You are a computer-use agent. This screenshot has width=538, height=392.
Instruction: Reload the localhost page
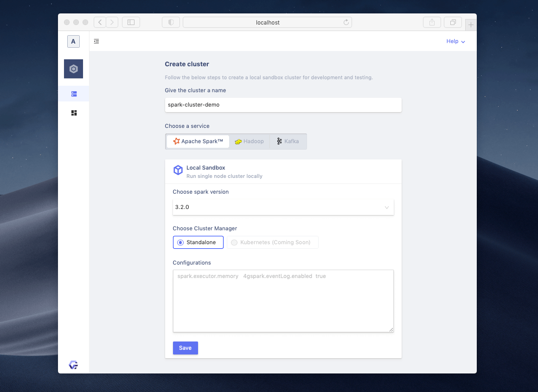(x=346, y=22)
